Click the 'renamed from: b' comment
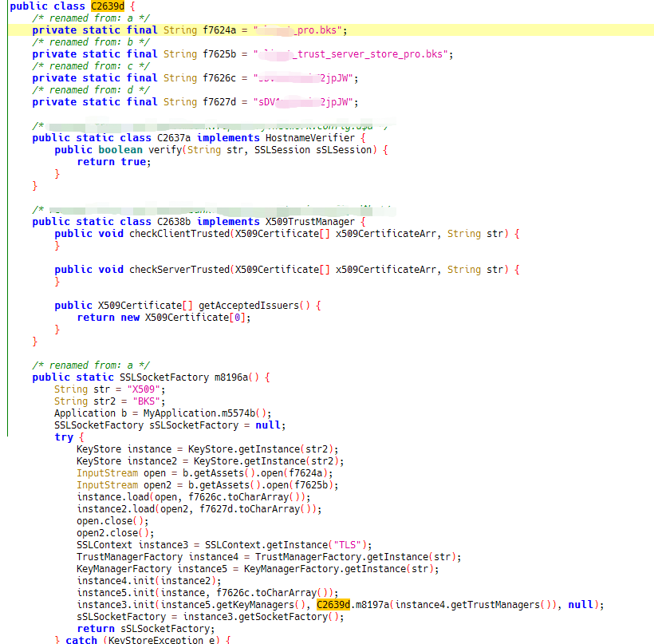The width and height of the screenshot is (654, 644). point(91,42)
